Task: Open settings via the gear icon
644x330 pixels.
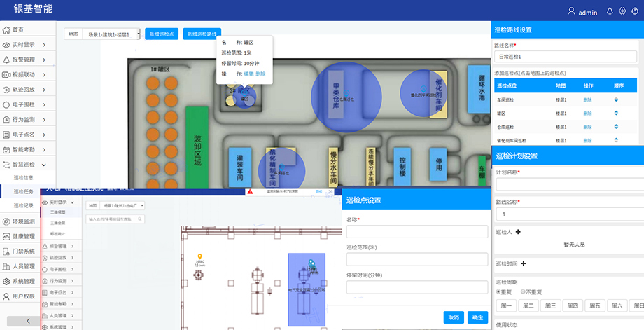Action: [622, 11]
